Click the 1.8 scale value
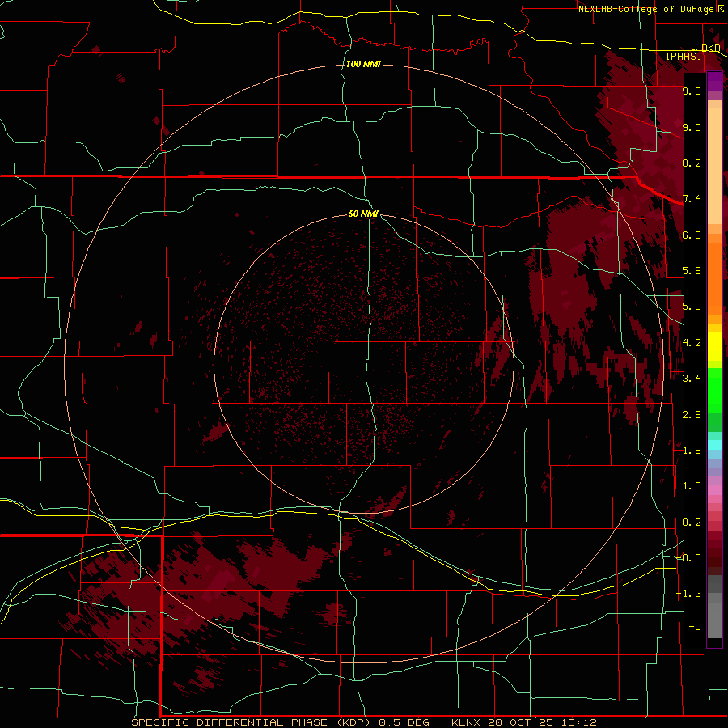The image size is (728, 728). coord(692,451)
